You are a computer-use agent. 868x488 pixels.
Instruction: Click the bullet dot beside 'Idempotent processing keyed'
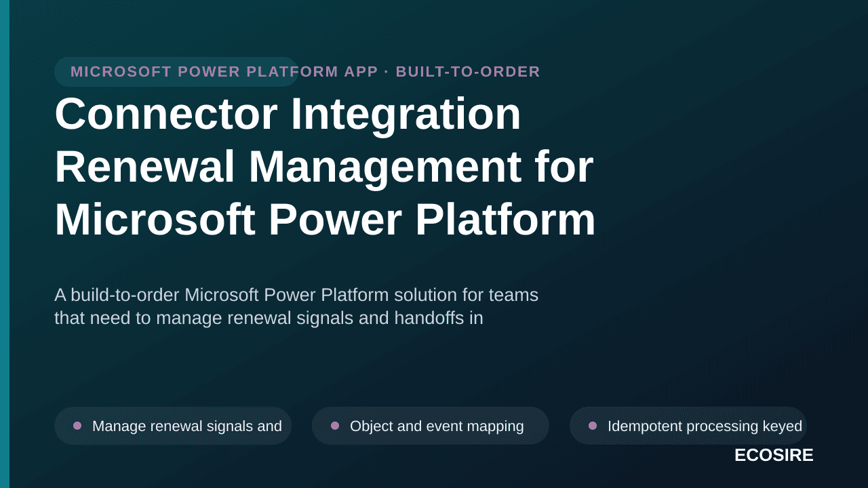(x=593, y=426)
